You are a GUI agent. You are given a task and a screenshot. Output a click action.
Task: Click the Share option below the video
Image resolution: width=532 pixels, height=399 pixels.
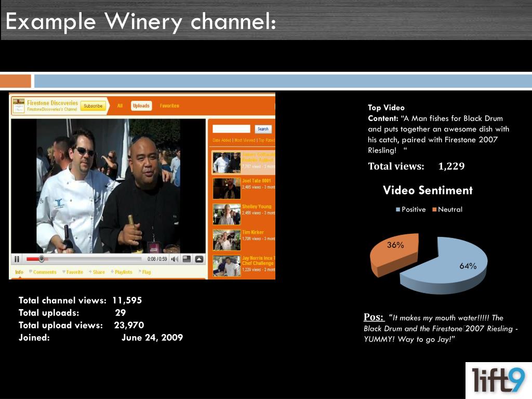97,272
